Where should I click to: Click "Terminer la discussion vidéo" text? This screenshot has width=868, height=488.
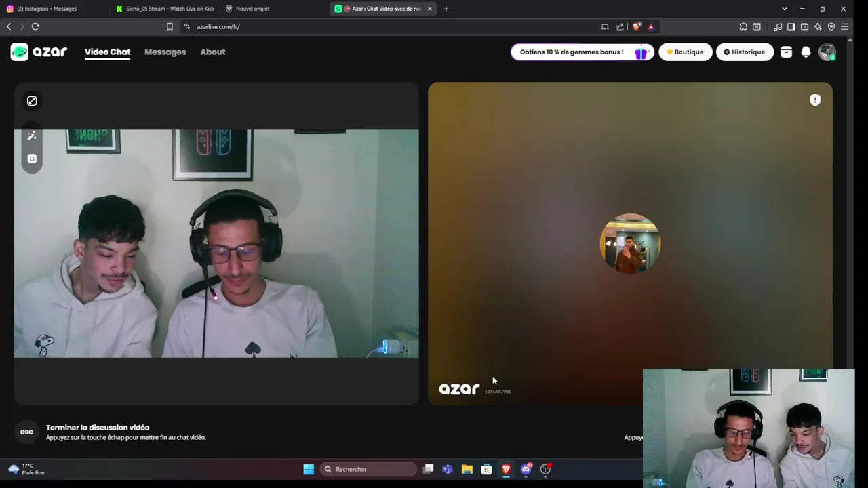(x=98, y=428)
